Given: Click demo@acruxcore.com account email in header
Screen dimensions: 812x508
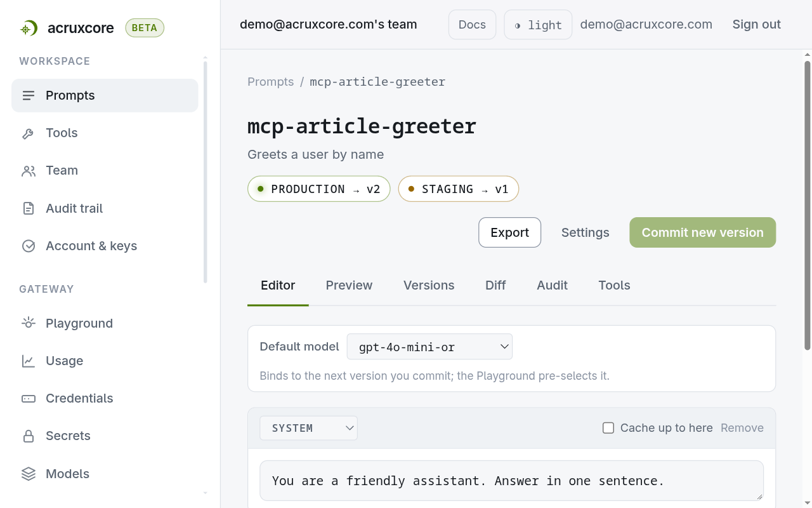Looking at the screenshot, I should 646,24.
